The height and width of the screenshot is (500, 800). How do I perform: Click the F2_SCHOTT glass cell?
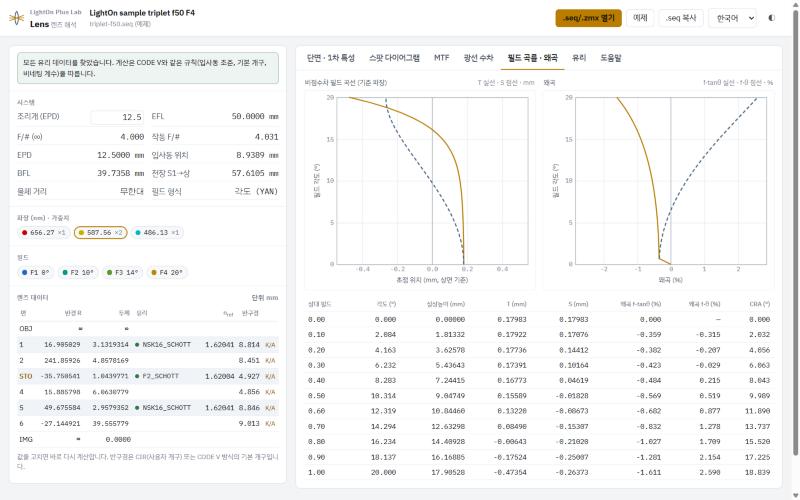coord(160,377)
